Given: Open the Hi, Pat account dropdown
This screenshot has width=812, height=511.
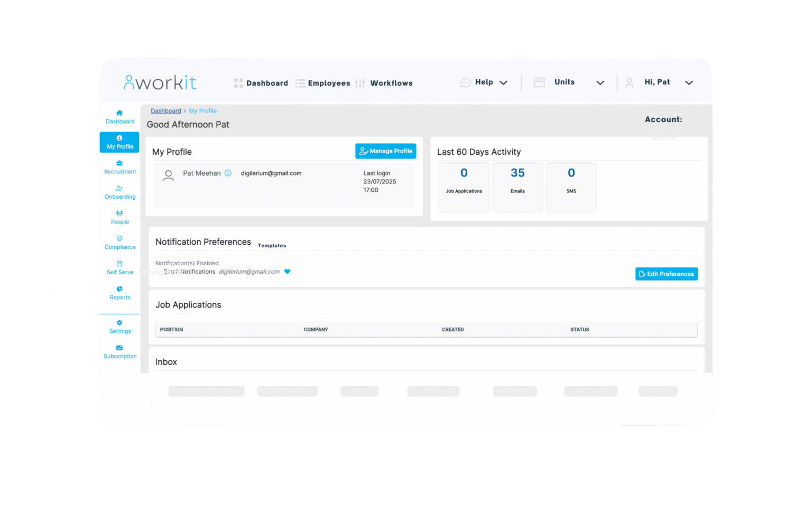Looking at the screenshot, I should point(689,82).
